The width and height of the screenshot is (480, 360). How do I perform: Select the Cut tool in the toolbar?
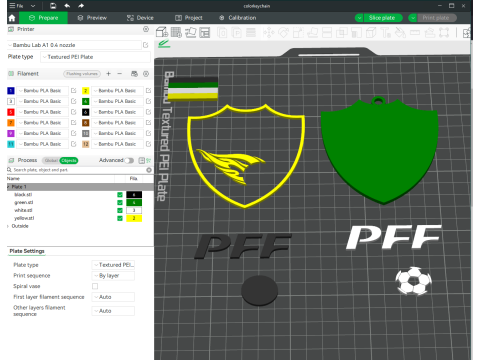click(327, 33)
